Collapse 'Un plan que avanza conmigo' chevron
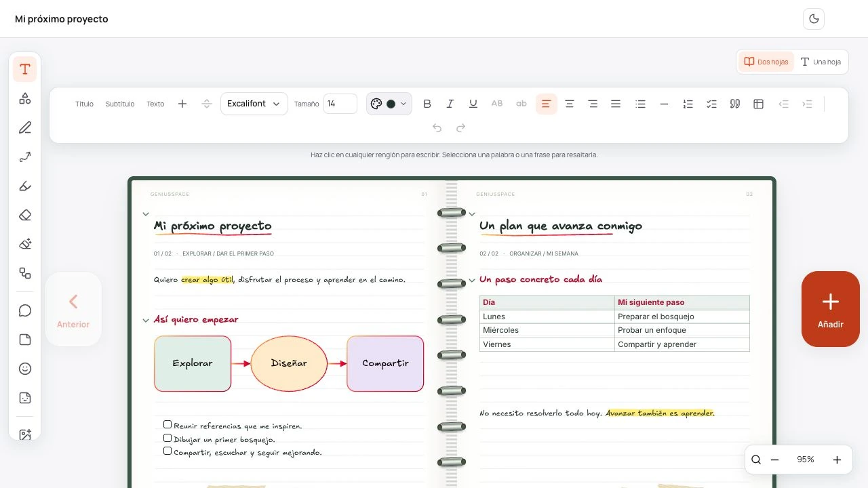Screen dimensions: 868x488 [x=472, y=214]
